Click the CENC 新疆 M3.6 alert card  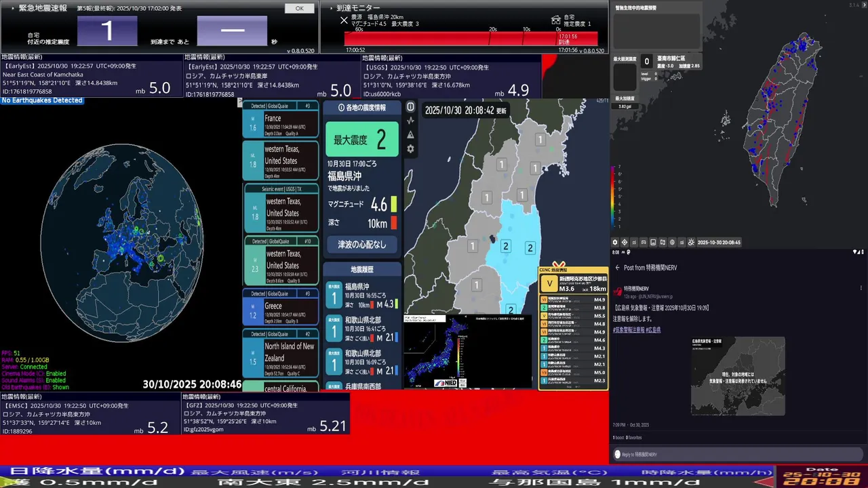573,283
